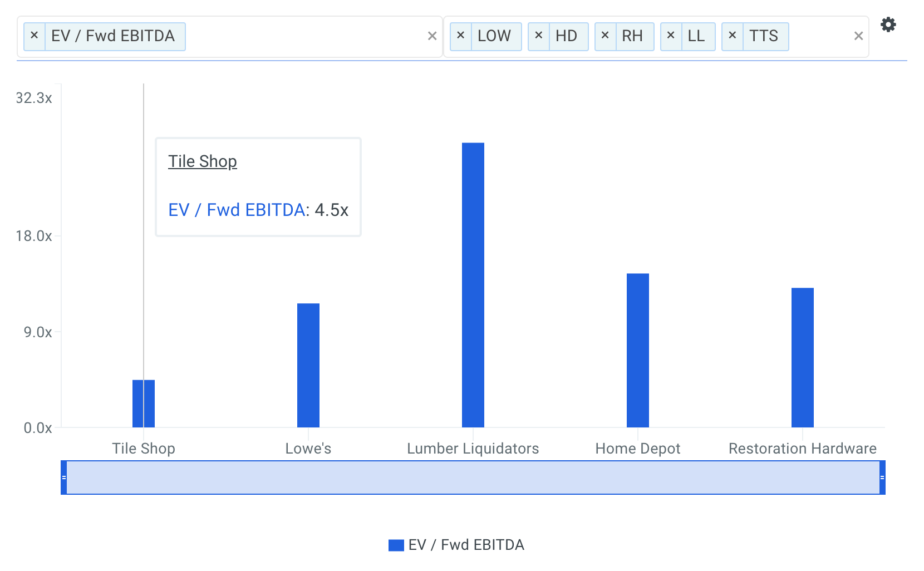Click the Restoration Hardware axis label
The image size is (924, 571).
(803, 449)
